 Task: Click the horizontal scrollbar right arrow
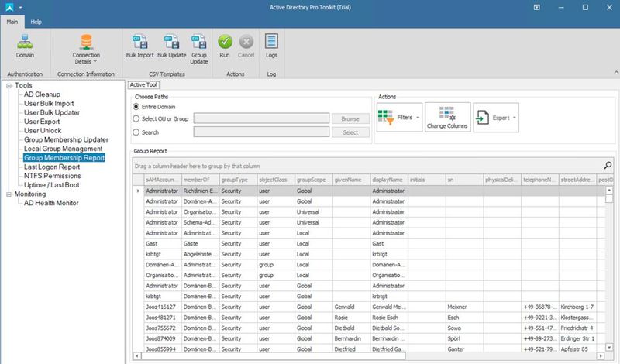click(600, 355)
